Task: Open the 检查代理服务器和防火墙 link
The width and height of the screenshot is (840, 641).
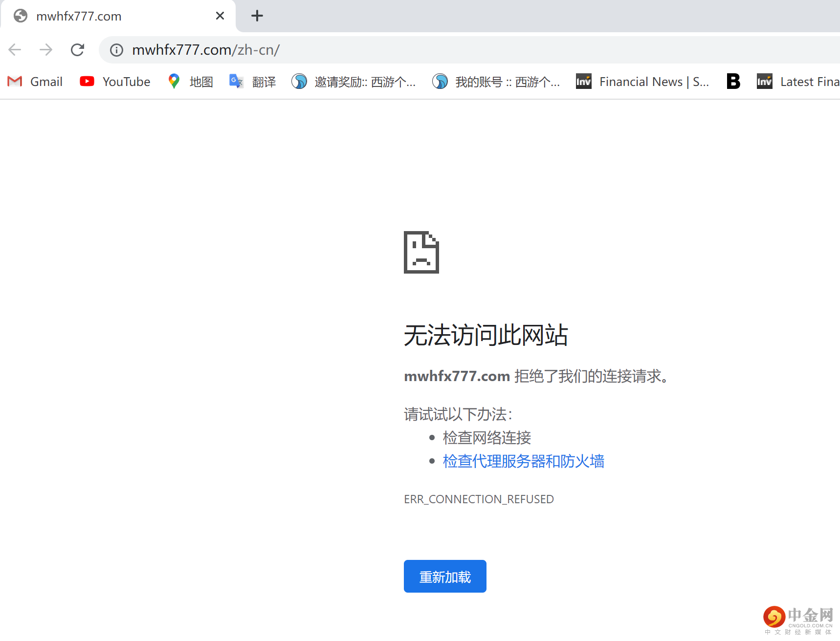Action: (x=523, y=461)
